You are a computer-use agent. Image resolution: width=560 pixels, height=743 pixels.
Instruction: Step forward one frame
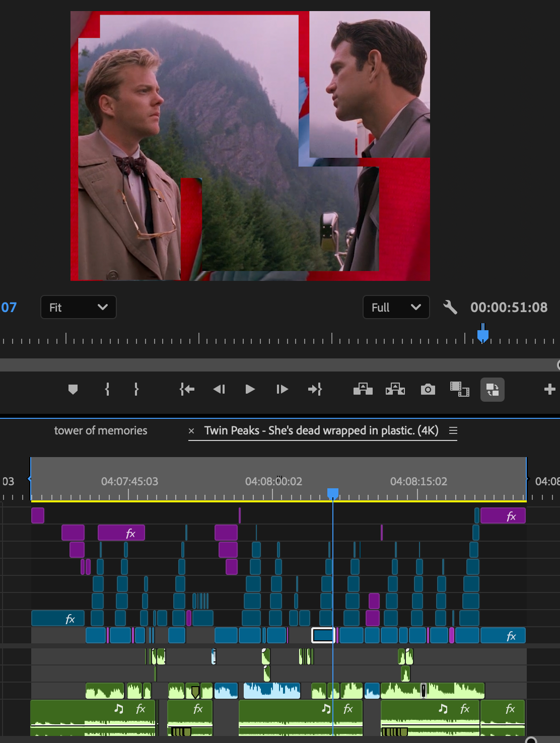(282, 389)
